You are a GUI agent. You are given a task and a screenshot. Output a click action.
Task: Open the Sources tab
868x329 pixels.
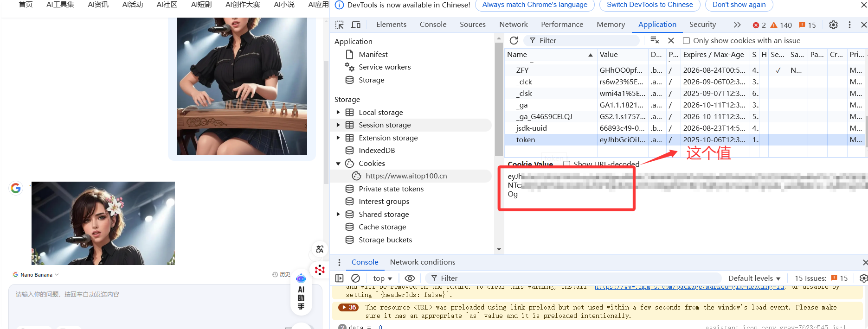[473, 25]
